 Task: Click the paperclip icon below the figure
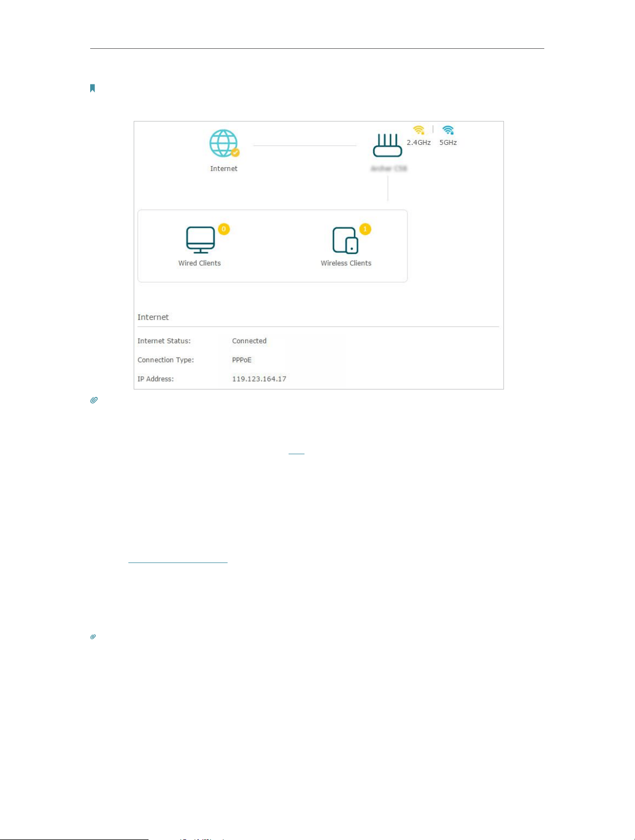click(94, 400)
